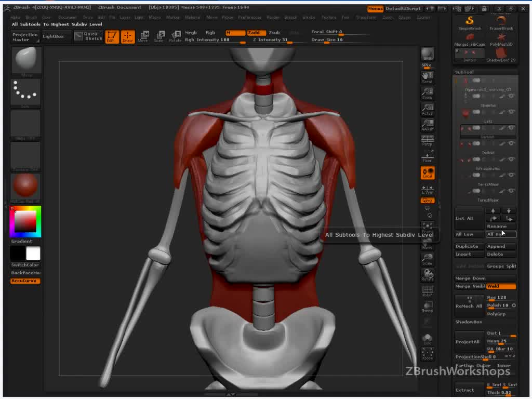This screenshot has height=399, width=532.
Task: Toggle the orange Zadd mode
Action: [256, 33]
